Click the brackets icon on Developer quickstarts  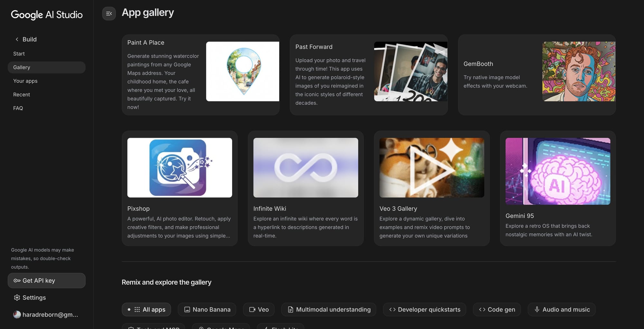coord(393,309)
